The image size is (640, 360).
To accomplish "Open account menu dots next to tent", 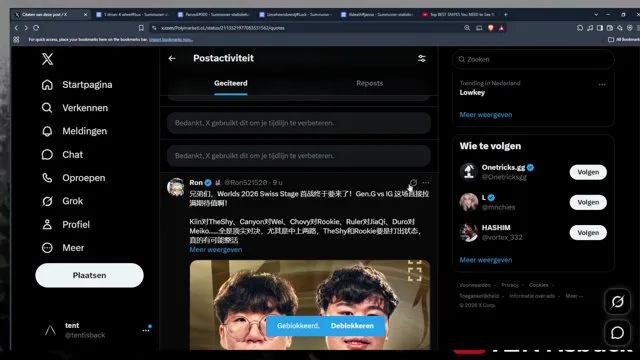I will tap(146, 330).
